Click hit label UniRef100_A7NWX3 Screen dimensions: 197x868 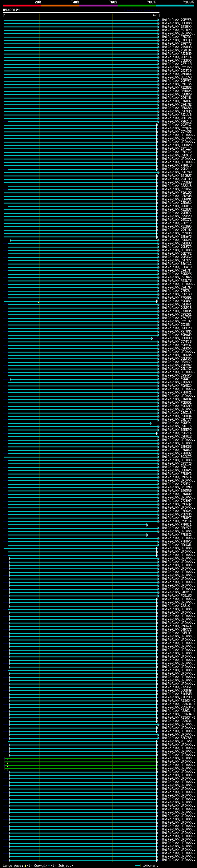click(177, 535)
